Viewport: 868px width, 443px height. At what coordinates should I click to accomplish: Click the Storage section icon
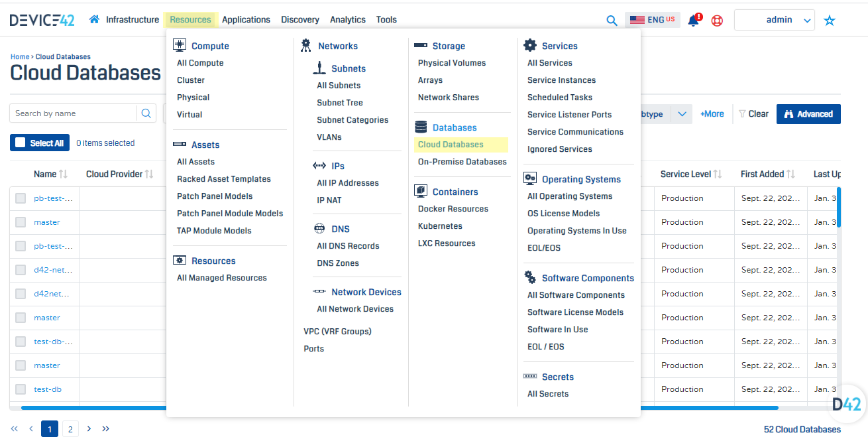(x=421, y=46)
